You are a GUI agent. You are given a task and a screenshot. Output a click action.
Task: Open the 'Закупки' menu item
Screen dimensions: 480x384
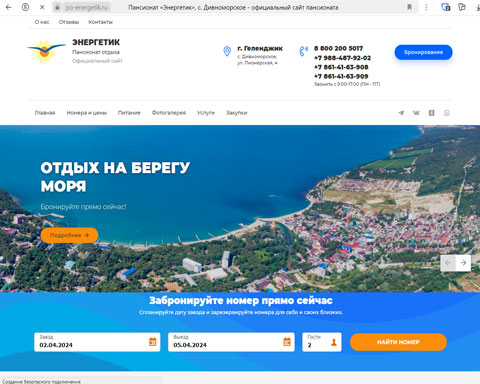[237, 113]
